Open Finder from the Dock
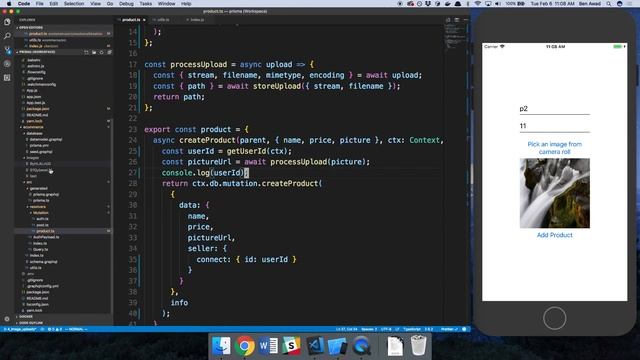Viewport: 640px width, 360px height. point(222,346)
